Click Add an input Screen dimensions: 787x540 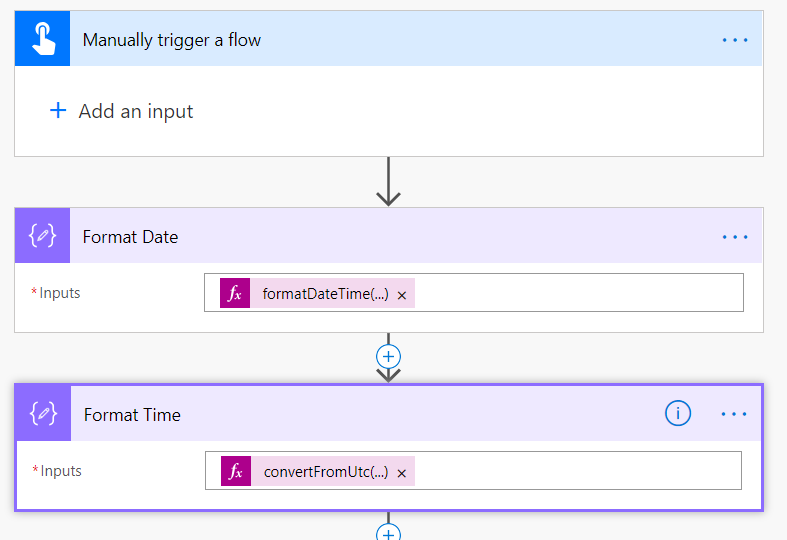tap(136, 111)
